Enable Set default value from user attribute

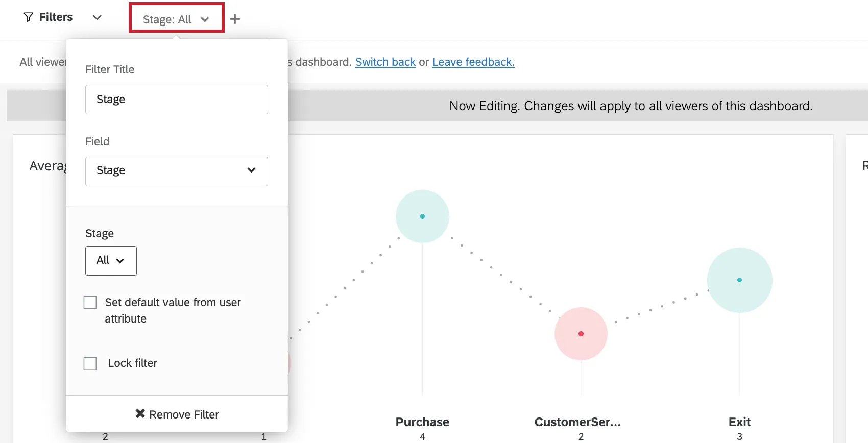pos(90,303)
